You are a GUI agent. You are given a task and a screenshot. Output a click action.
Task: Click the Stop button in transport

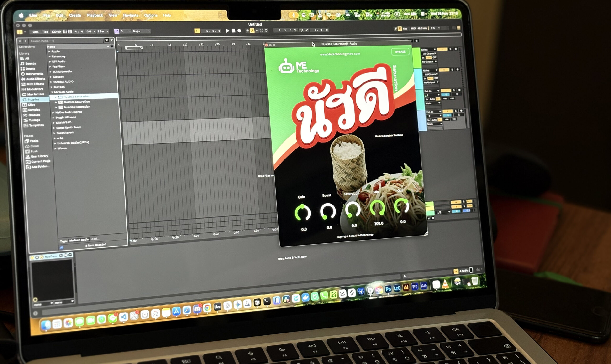[234, 31]
